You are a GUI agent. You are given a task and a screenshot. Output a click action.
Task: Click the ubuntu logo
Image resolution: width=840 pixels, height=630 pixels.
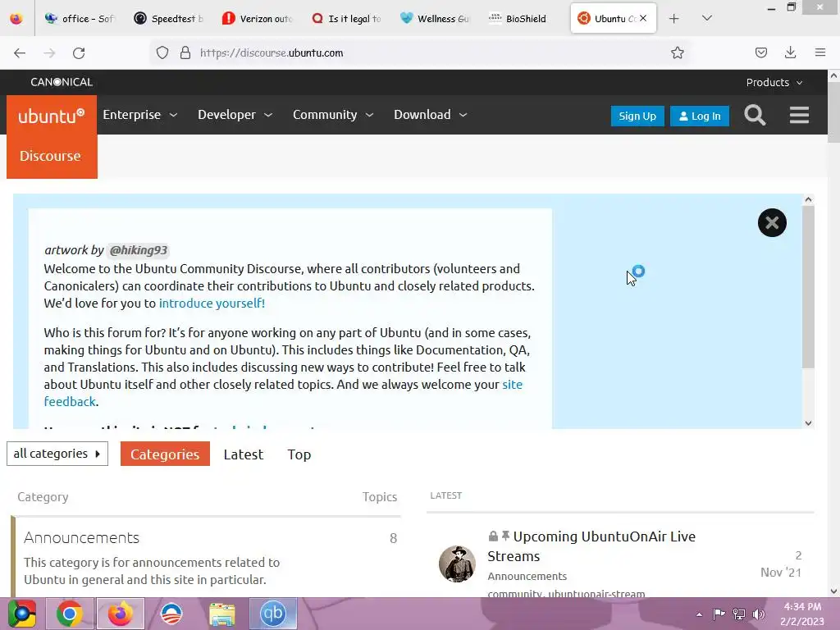(52, 116)
